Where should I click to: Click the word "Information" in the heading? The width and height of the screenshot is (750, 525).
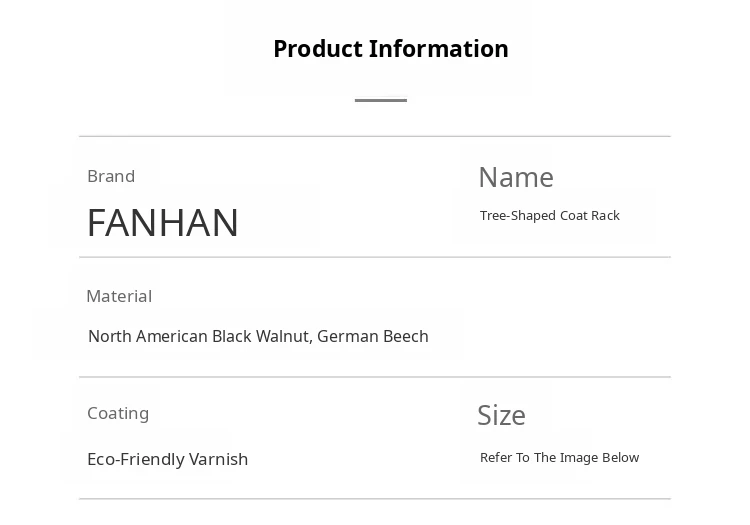pyautogui.click(x=439, y=49)
